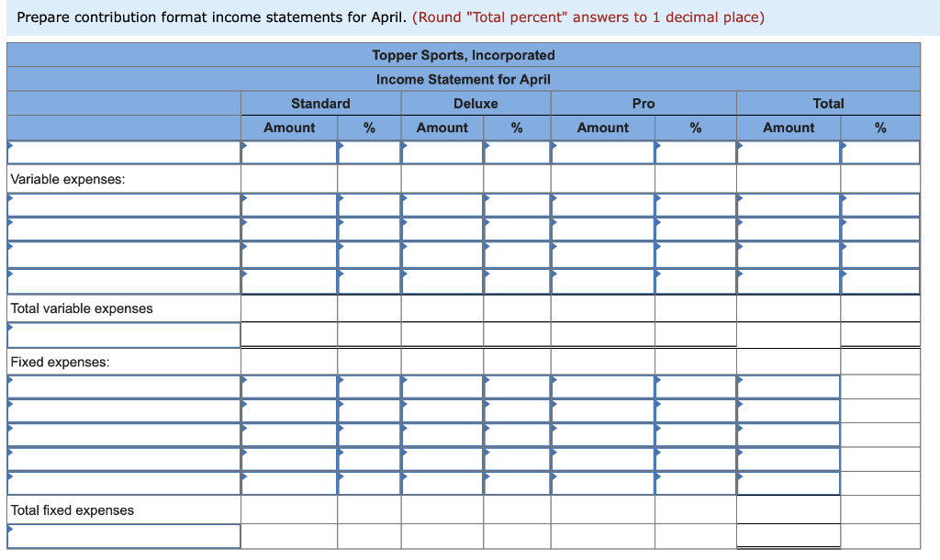Screen dimensions: 940x560
Task: Open the row-label dropdown above Variable expenses
Action: click(x=124, y=152)
